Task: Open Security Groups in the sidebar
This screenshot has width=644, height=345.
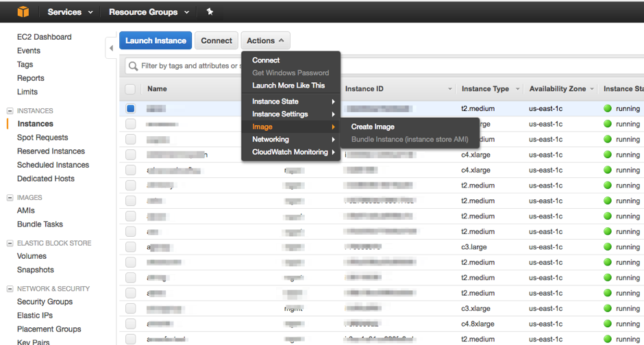Action: (45, 302)
